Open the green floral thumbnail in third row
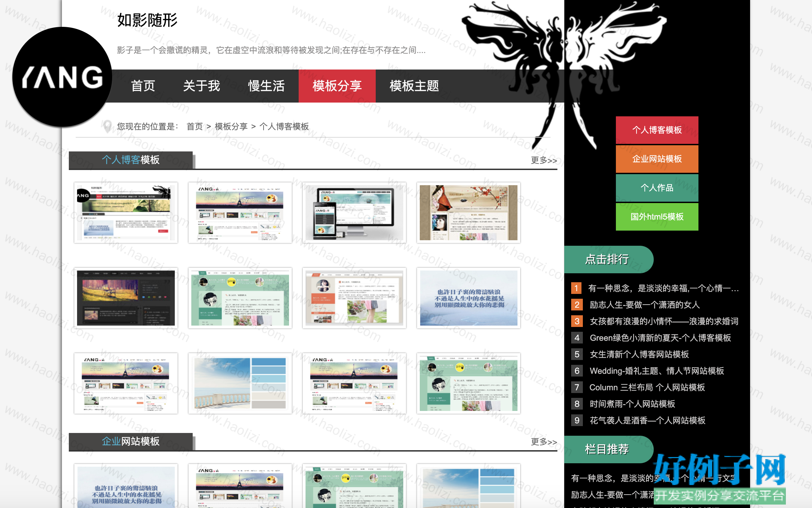The image size is (812, 508). [x=469, y=383]
